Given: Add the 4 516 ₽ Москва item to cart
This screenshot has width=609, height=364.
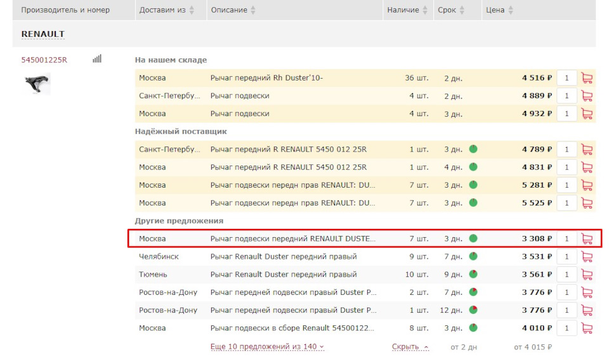Looking at the screenshot, I should tap(587, 78).
